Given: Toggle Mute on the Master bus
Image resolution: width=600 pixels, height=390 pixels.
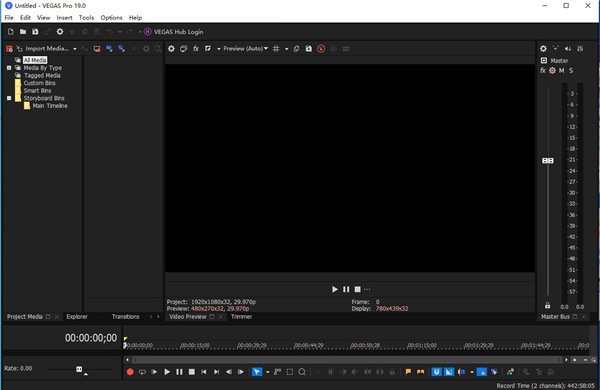Looking at the screenshot, I should [561, 70].
